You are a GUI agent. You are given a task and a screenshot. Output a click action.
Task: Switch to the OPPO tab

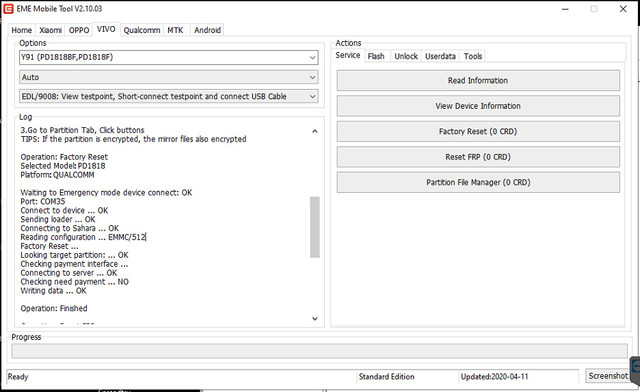79,30
